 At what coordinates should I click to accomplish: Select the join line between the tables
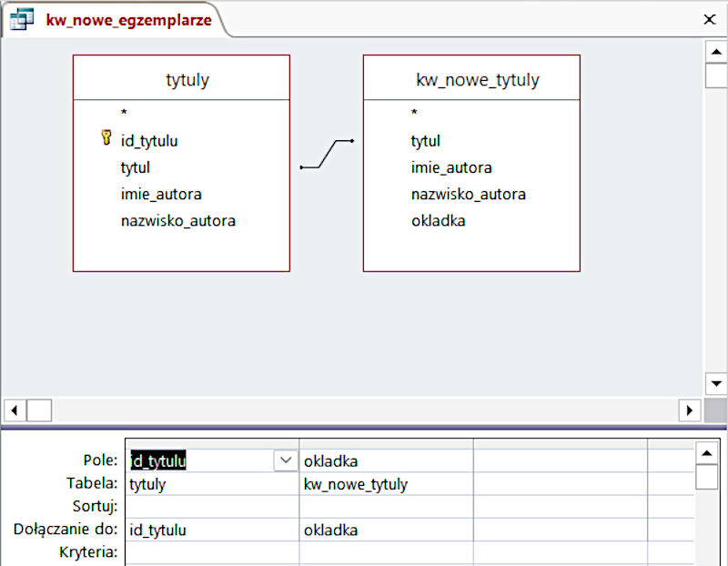(x=327, y=154)
